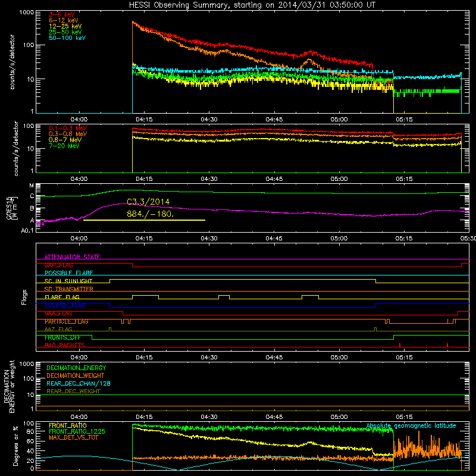Image resolution: width=476 pixels, height=476 pixels.
Task: Click the Flags panel axis label
Action: coord(24,297)
